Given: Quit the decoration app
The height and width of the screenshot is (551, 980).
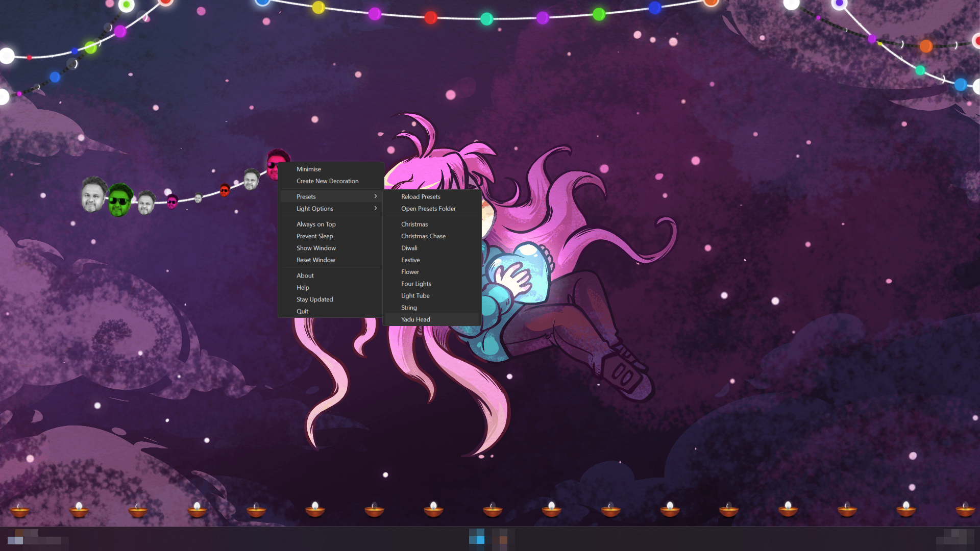Looking at the screenshot, I should (302, 311).
